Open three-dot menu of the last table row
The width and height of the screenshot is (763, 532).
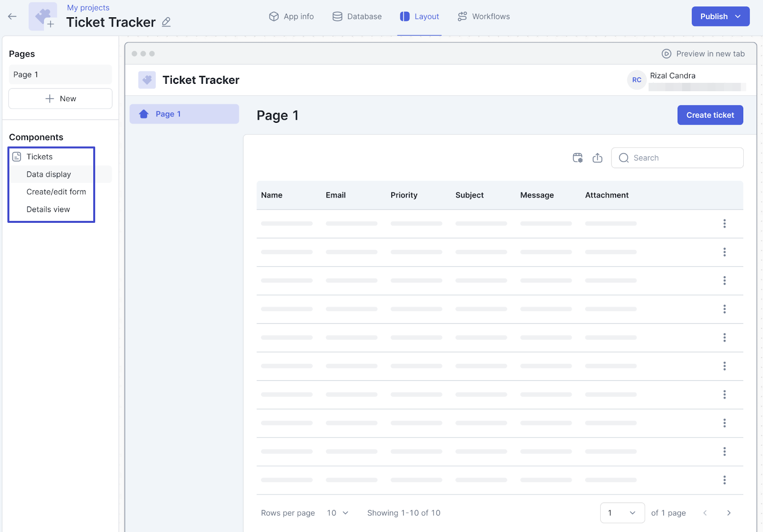click(x=724, y=480)
